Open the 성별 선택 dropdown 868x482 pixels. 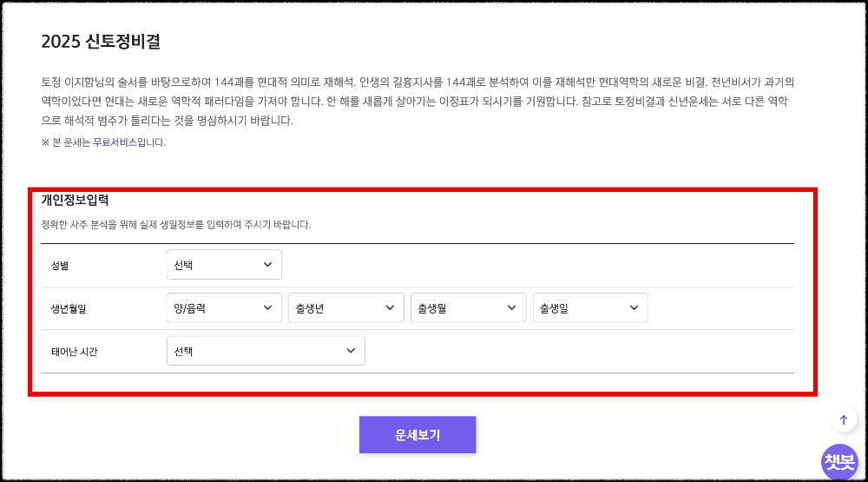coord(224,265)
